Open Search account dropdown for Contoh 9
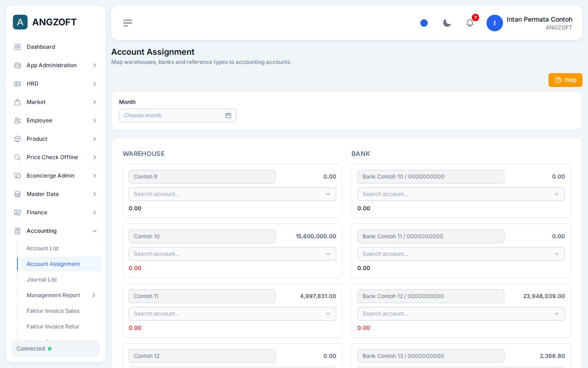This screenshot has width=588, height=368. (x=232, y=194)
